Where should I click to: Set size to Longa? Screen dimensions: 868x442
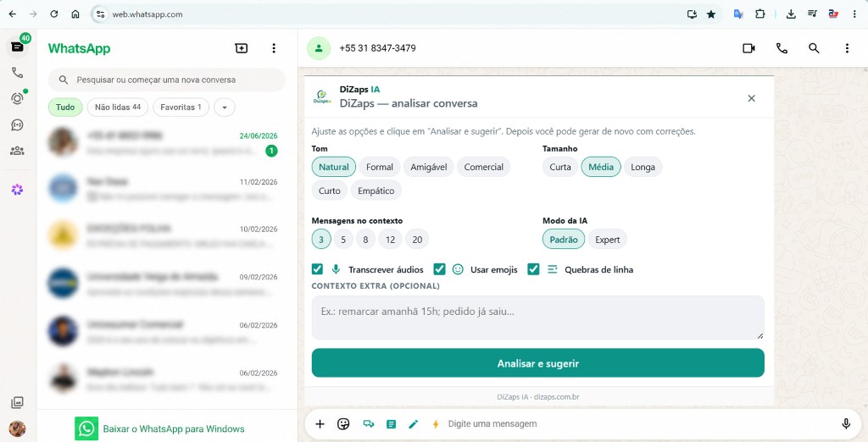point(643,167)
